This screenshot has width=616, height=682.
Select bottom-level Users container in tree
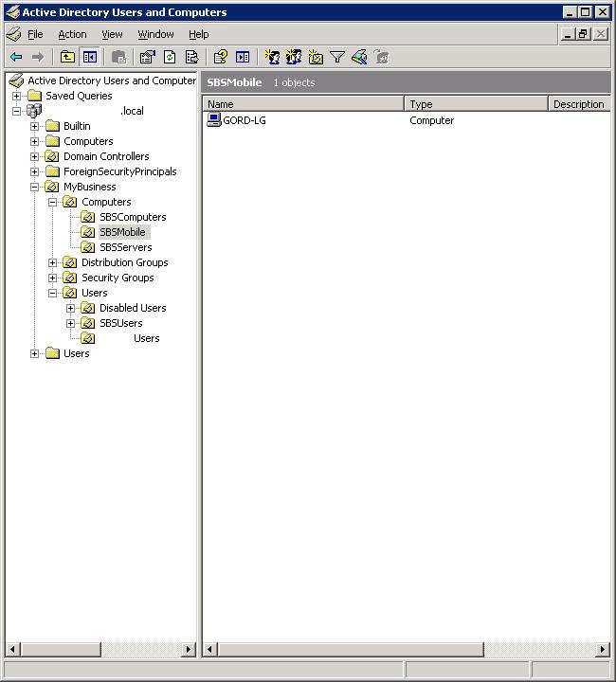pyautogui.click(x=76, y=353)
